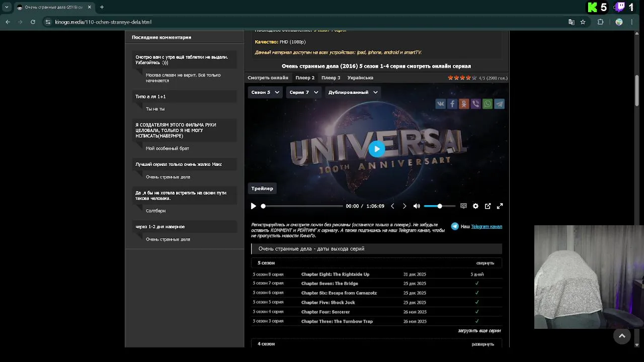Share via the VK icon

(x=440, y=104)
